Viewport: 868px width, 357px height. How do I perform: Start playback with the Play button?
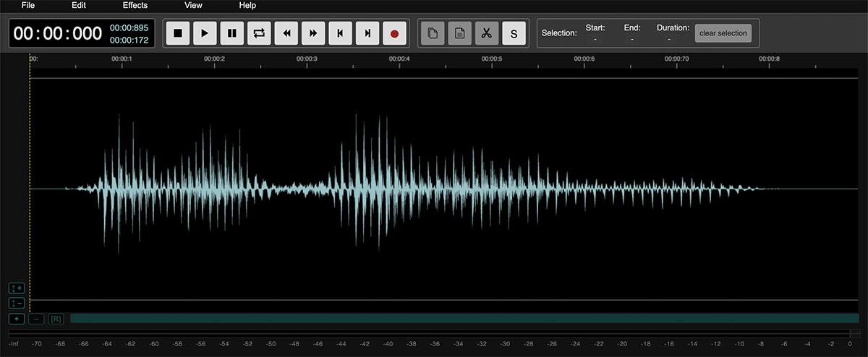tap(205, 33)
